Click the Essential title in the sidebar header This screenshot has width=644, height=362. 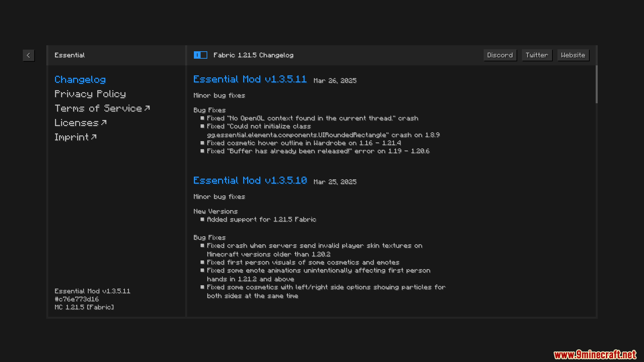click(x=70, y=55)
